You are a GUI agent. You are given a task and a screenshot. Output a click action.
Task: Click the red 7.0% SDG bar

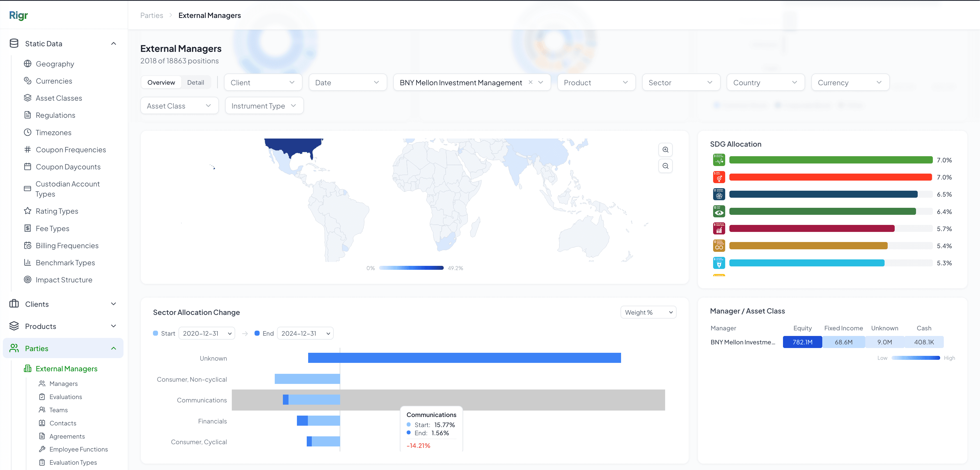pos(830,177)
